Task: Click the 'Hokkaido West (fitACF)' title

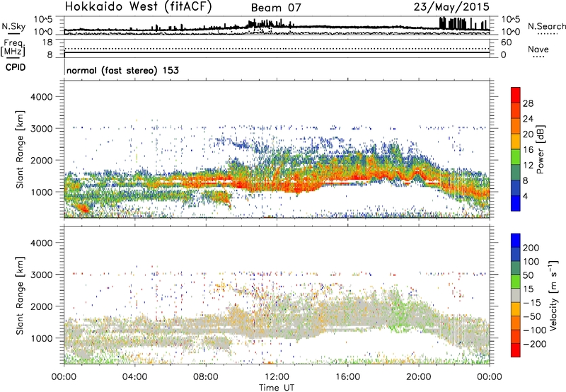Action: pyautogui.click(x=138, y=7)
